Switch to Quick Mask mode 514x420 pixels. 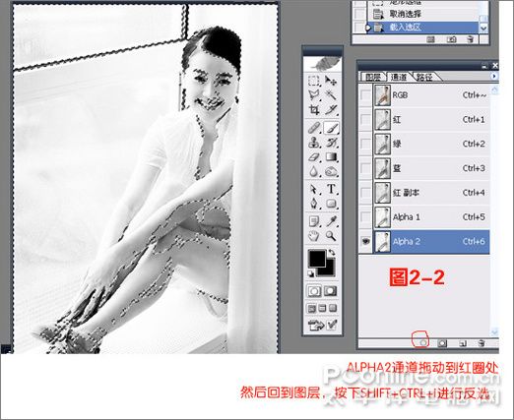(331, 291)
